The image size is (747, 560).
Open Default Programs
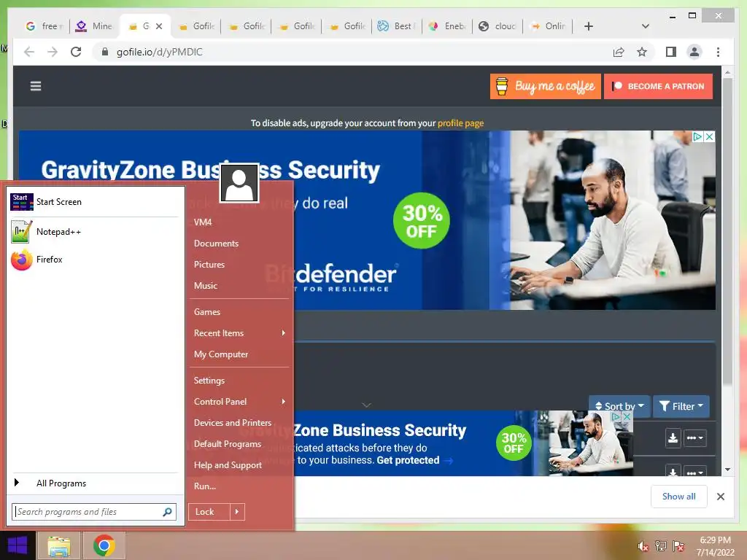pos(228,444)
